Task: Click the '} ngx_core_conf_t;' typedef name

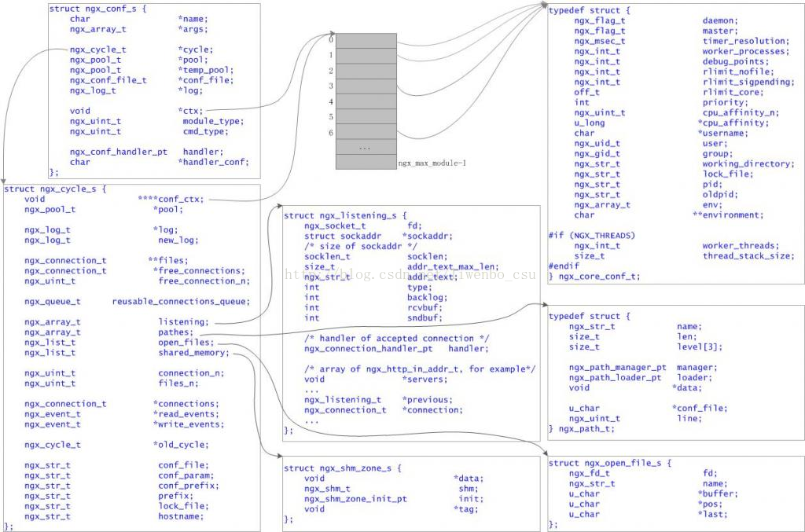Action: 594,277
